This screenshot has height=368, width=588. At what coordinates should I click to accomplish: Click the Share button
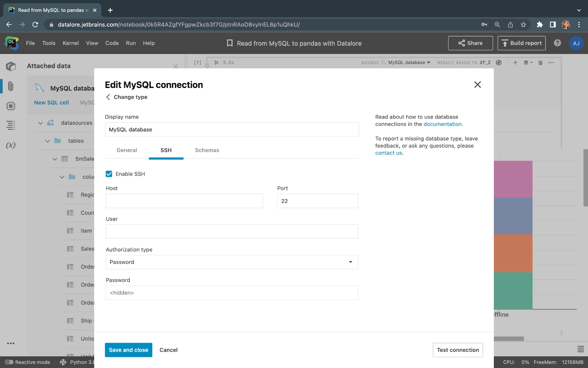pyautogui.click(x=470, y=43)
